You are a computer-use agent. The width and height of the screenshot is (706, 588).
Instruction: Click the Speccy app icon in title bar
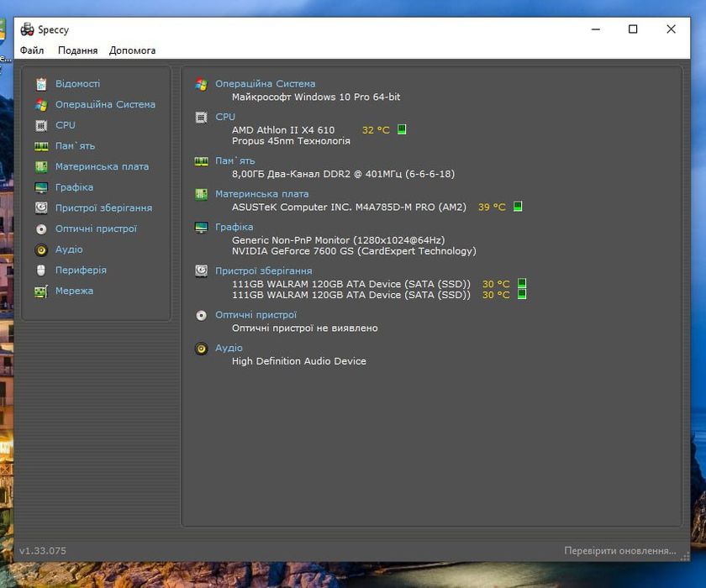pyautogui.click(x=27, y=29)
